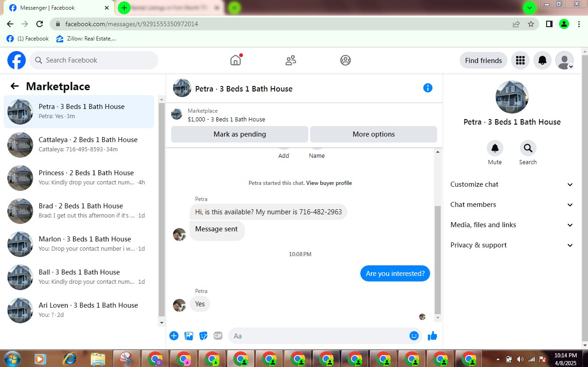Viewport: 588px width, 367px height.
Task: Click the taskbar volume speaker icon
Action: click(520, 359)
